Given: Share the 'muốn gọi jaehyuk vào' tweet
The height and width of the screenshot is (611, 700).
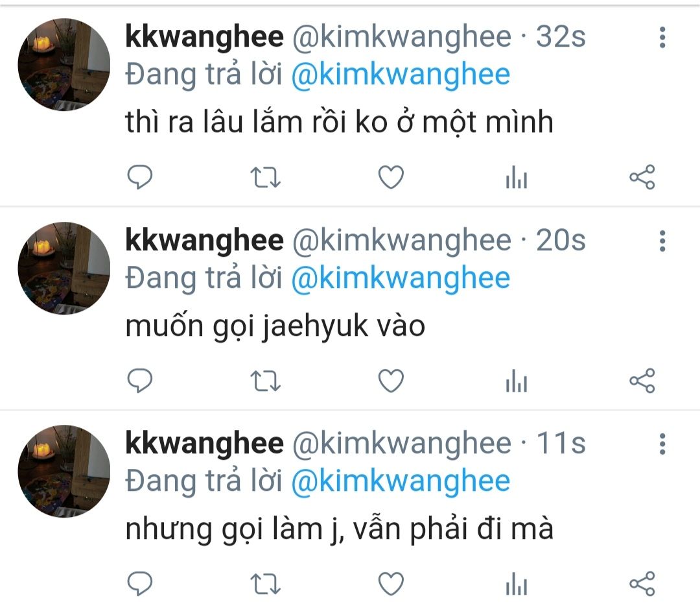Looking at the screenshot, I should coord(642,381).
